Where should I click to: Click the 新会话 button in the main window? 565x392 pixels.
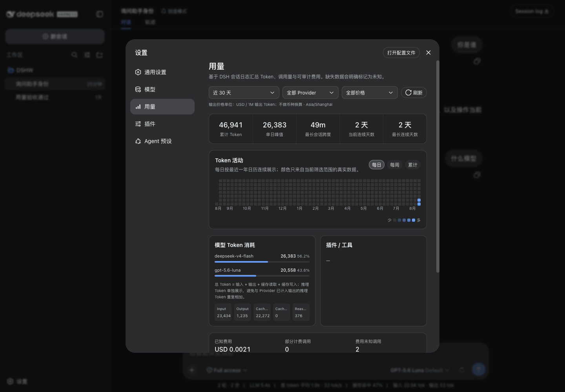point(55,36)
